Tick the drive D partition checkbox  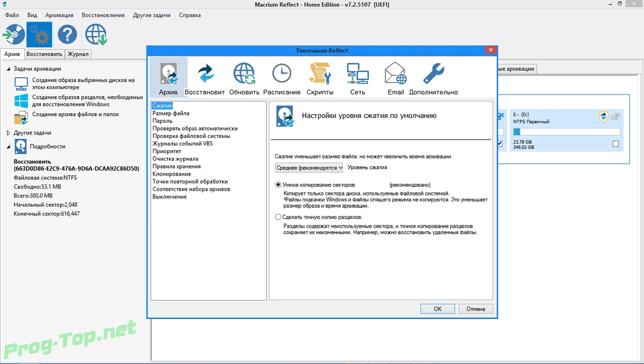616,144
